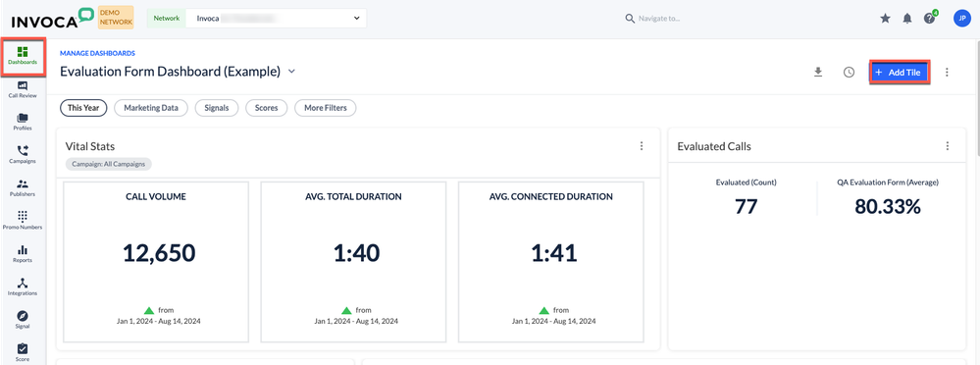The width and height of the screenshot is (980, 365).
Task: Open the Signals filter
Action: click(x=217, y=108)
